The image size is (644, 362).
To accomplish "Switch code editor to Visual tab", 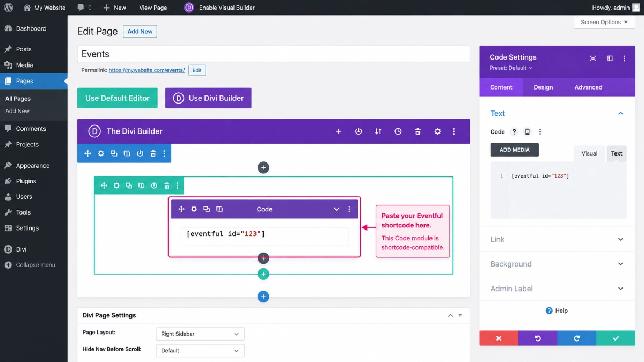I will click(x=589, y=153).
